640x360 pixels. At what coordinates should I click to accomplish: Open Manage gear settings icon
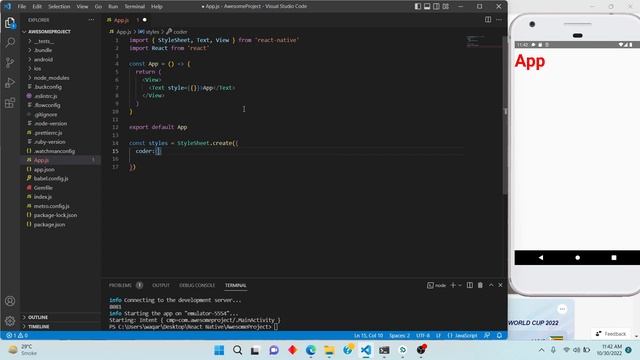pyautogui.click(x=10, y=321)
